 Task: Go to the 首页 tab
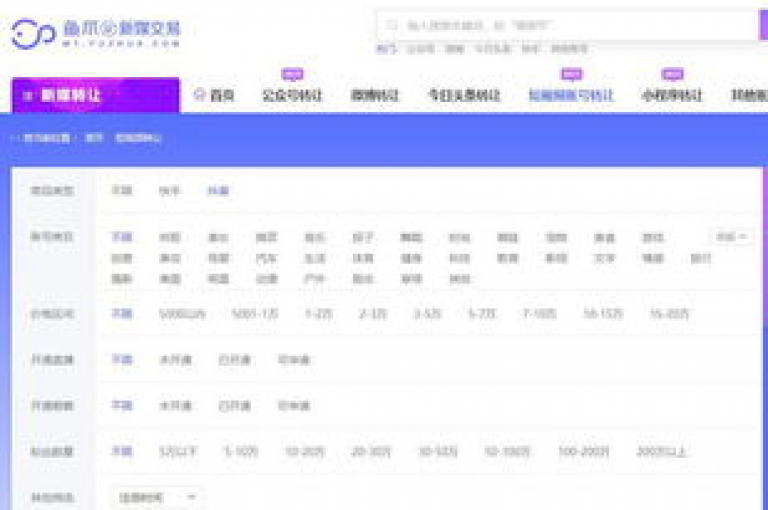pos(222,95)
